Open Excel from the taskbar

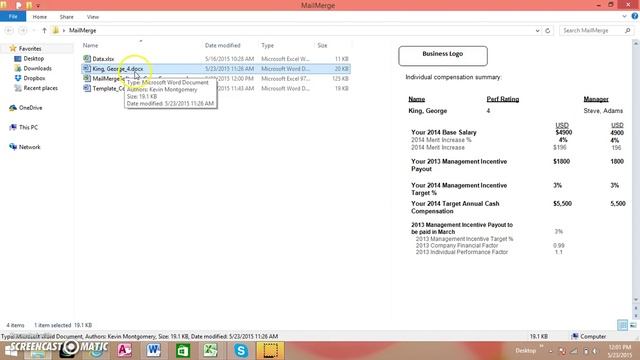210,350
